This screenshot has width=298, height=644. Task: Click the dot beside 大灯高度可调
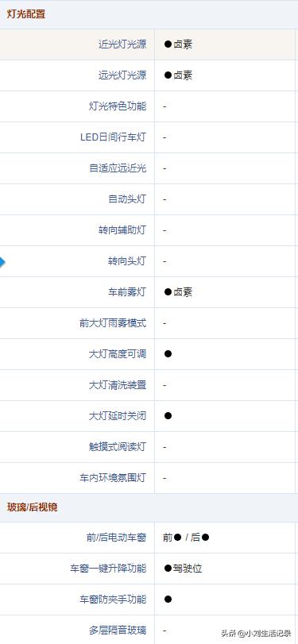click(168, 354)
